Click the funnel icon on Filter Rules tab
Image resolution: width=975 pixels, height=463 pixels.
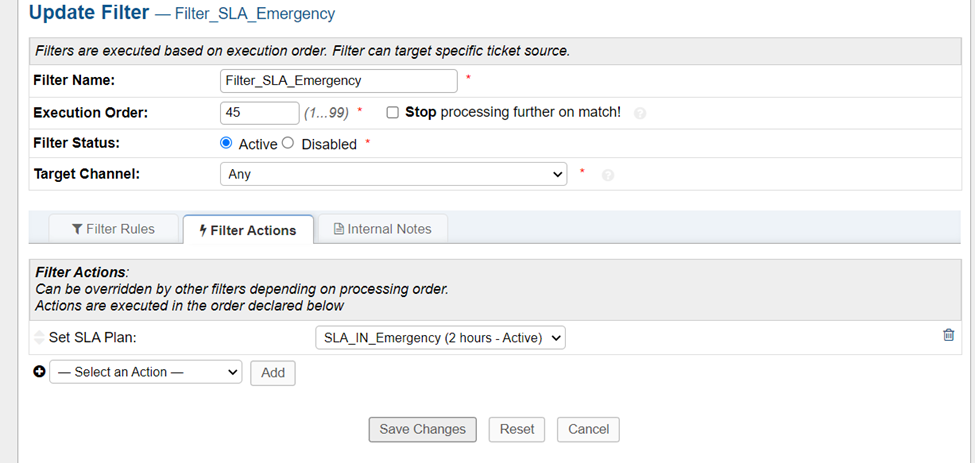[77, 229]
